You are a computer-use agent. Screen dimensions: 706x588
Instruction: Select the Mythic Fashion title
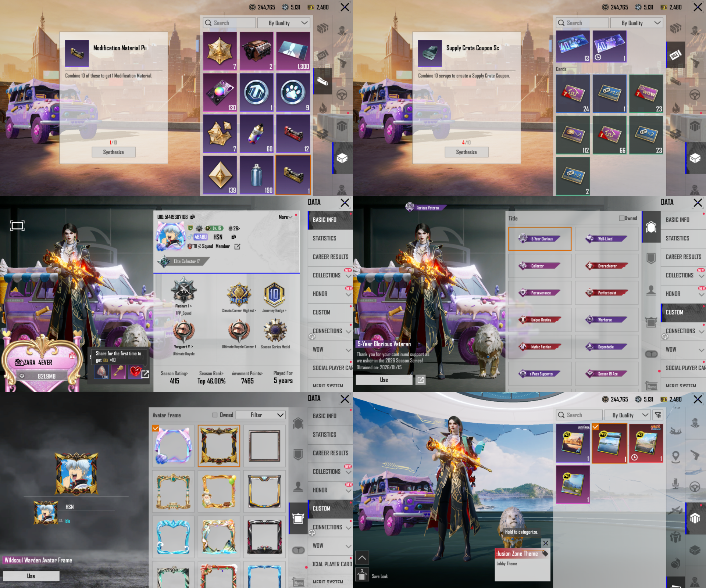(x=540, y=347)
